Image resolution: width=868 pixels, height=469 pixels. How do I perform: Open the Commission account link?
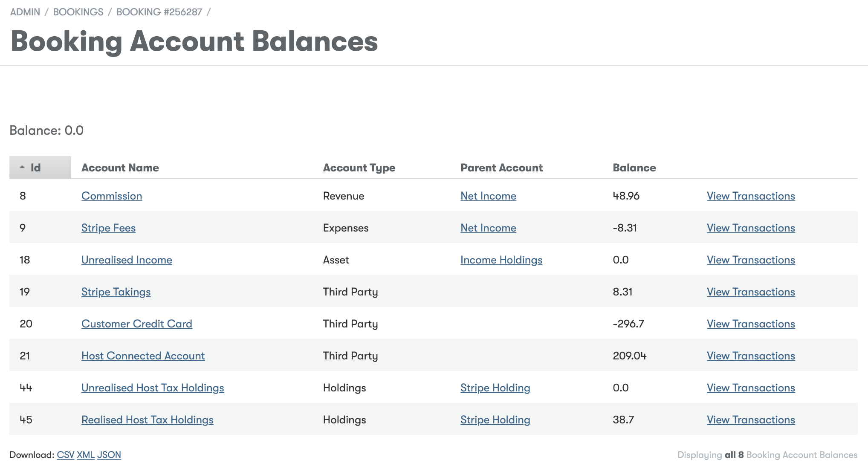tap(112, 196)
